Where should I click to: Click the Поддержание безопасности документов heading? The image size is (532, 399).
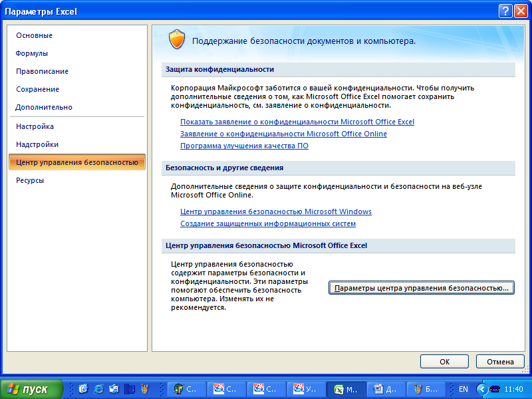(304, 41)
